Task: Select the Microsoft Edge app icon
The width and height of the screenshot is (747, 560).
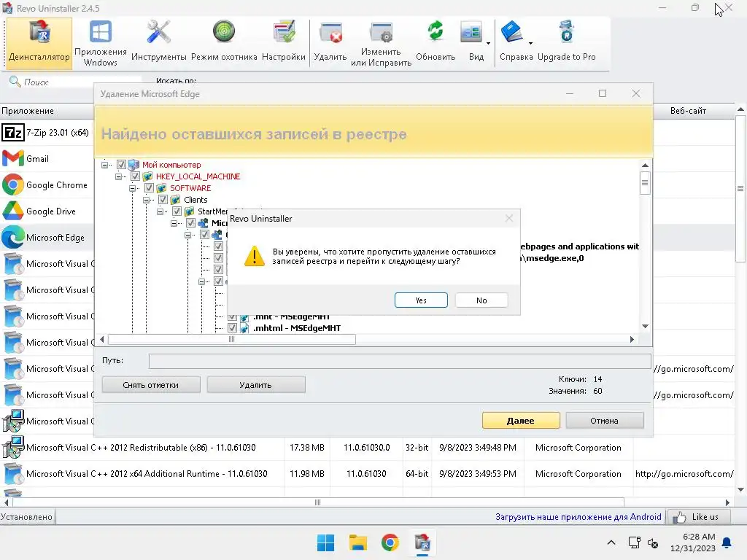Action: coord(13,237)
